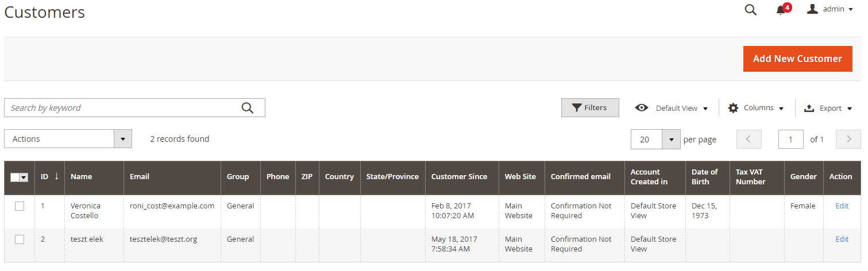Viewport: 868px width, 271px height.
Task: Toggle the select-all header checkbox
Action: point(15,177)
